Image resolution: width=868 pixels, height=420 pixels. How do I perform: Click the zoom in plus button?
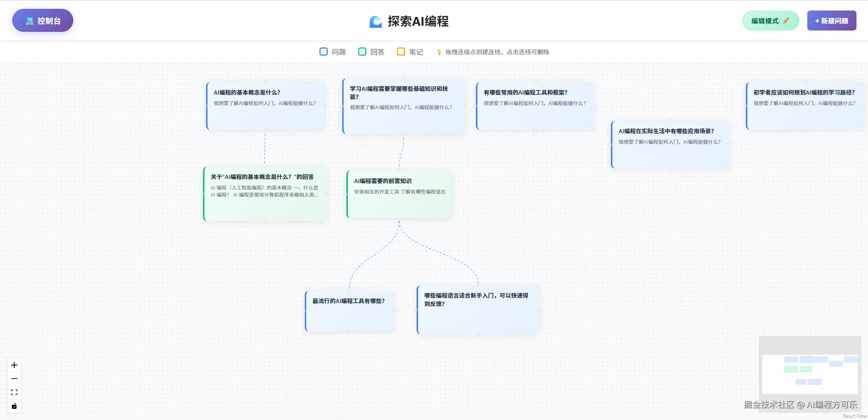tap(14, 365)
